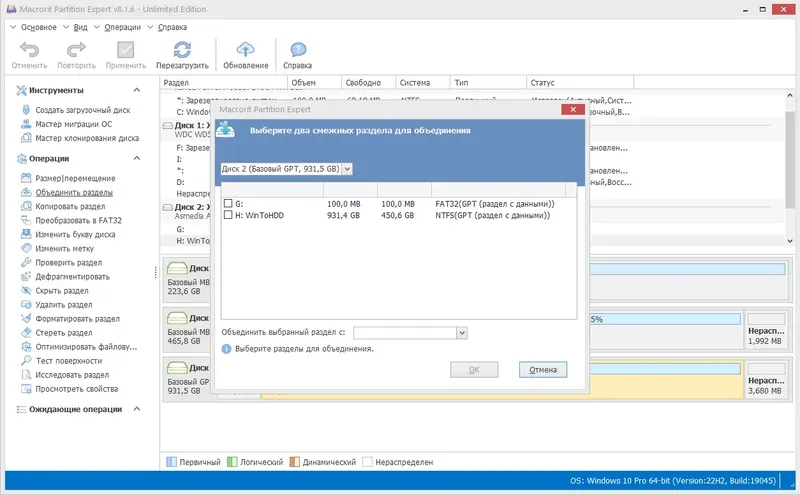This screenshot has height=495, width=800.
Task: Click the 450,6 GB free-space cell
Action: coord(397,215)
